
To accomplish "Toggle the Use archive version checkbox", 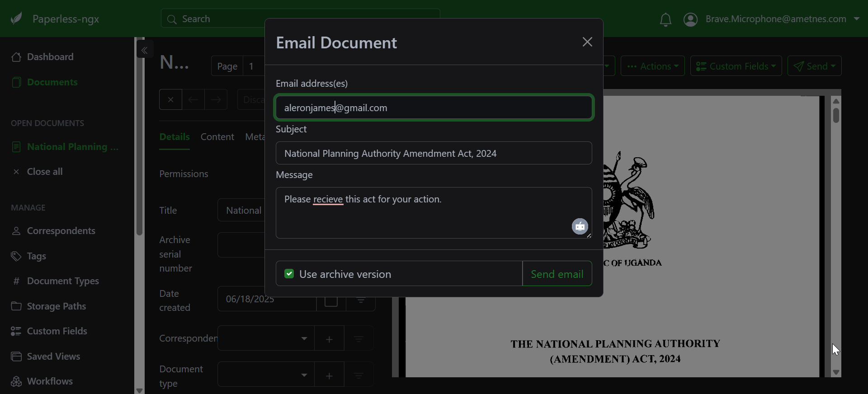I will point(289,274).
